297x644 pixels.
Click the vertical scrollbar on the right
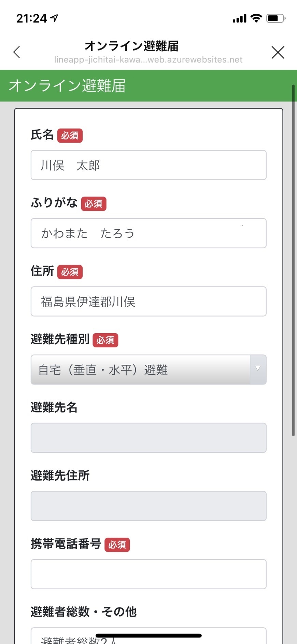293,260
